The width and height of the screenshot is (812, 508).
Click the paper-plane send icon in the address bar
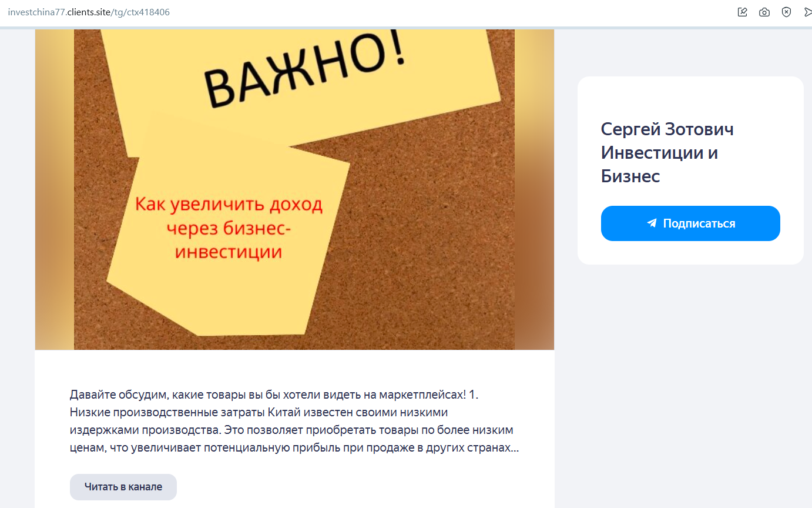pos(807,12)
